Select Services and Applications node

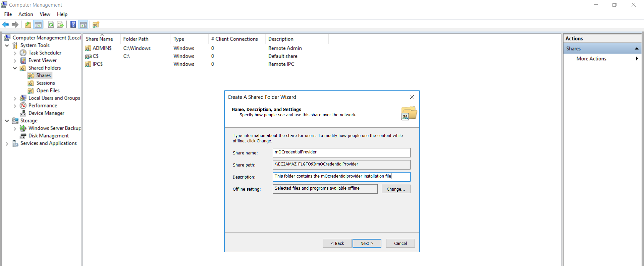point(48,143)
